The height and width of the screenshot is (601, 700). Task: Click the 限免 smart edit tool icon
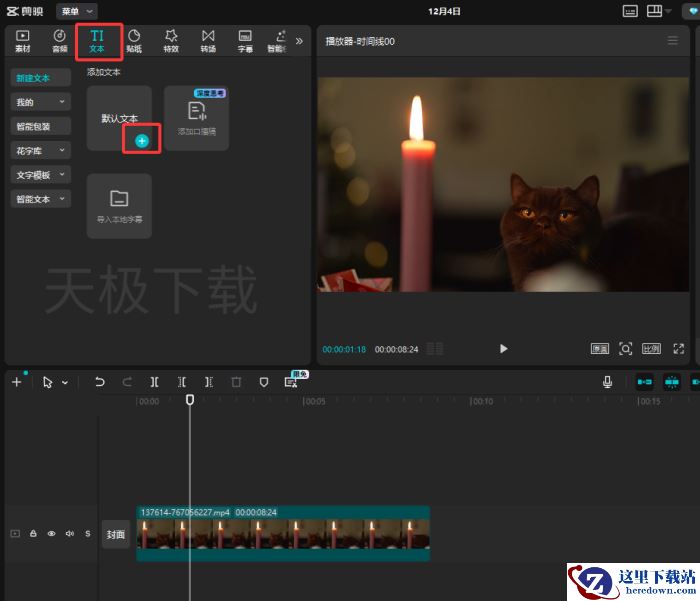(291, 382)
